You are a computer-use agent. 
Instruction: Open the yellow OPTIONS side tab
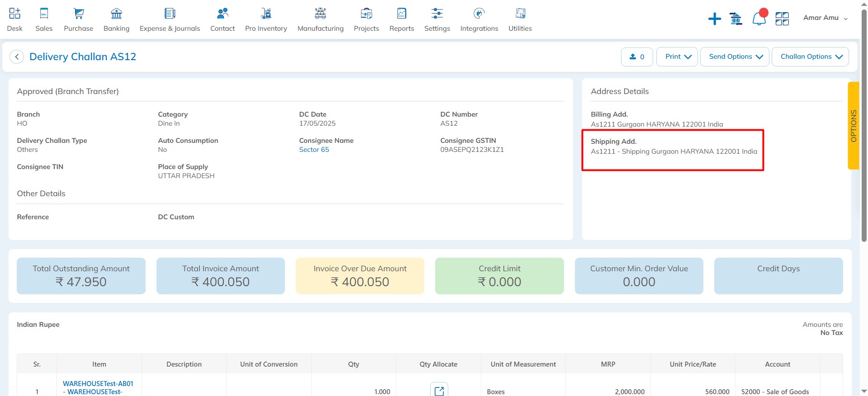(854, 126)
